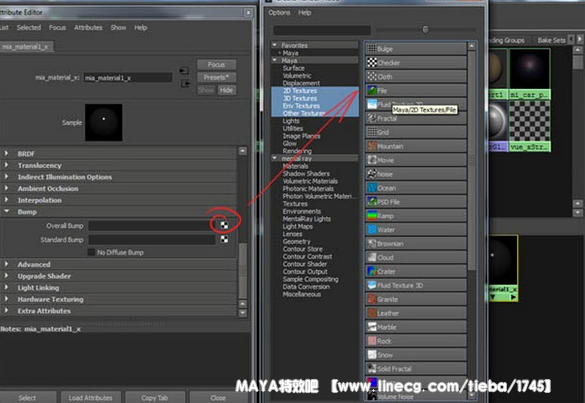Click the Copy Tab button
The image size is (585, 403).
tap(154, 398)
